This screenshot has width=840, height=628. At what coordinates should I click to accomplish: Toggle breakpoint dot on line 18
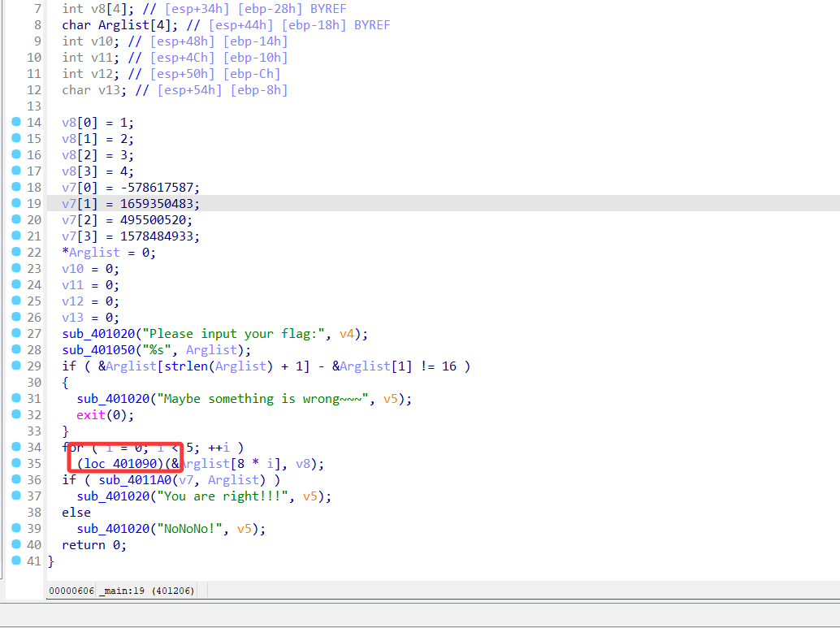[x=16, y=187]
